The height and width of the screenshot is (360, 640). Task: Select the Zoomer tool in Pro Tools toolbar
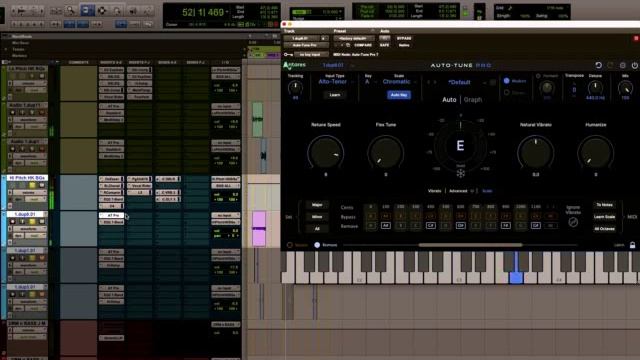(71, 10)
